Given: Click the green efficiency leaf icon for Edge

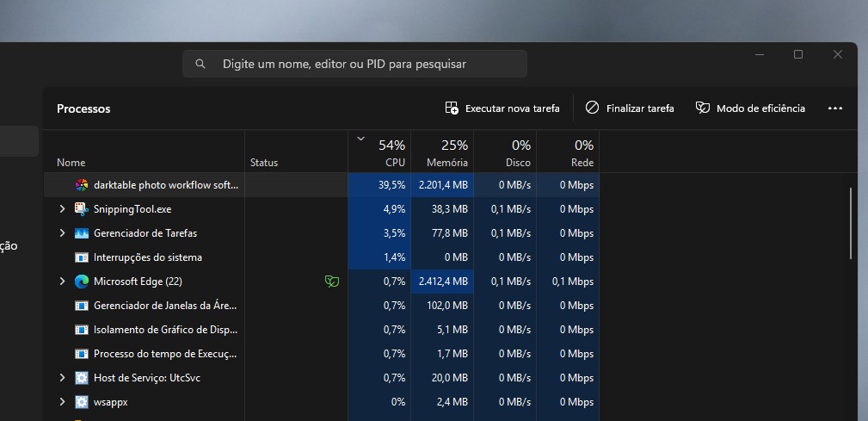Looking at the screenshot, I should point(330,282).
